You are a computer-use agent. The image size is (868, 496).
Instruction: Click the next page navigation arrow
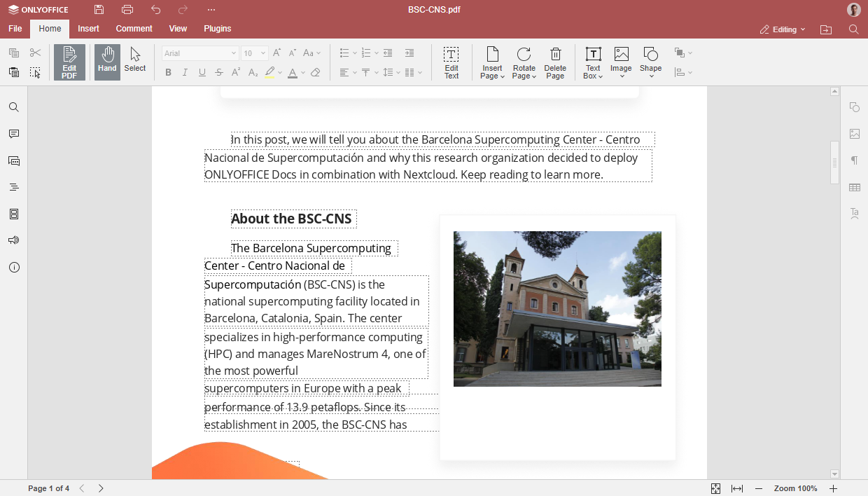pyautogui.click(x=101, y=488)
